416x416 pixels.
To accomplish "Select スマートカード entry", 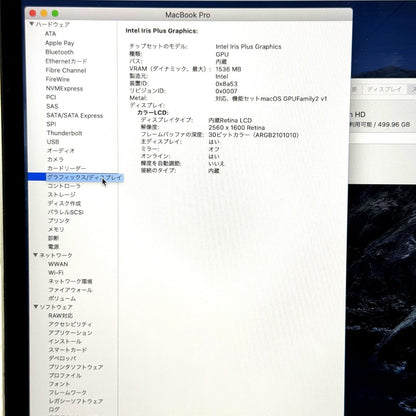I will pos(68,350).
